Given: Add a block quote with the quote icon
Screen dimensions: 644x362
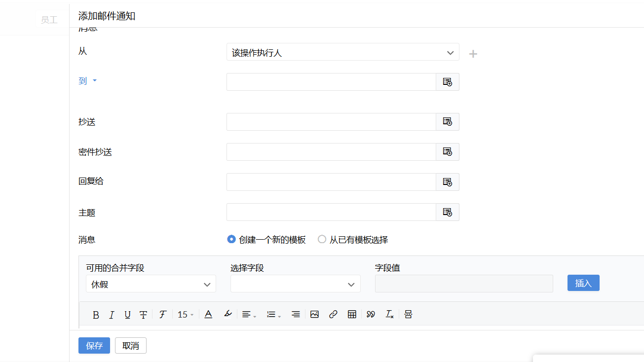Looking at the screenshot, I should click(371, 314).
